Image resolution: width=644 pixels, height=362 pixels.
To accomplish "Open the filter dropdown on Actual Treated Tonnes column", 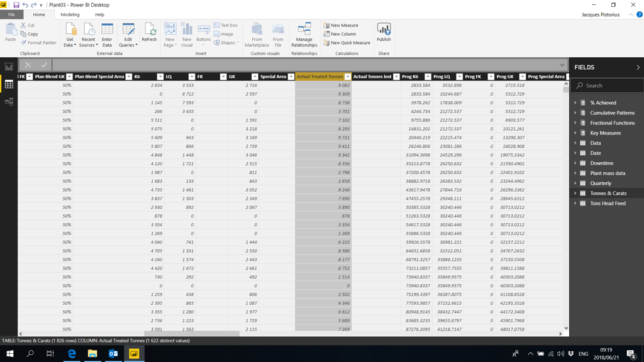I will (348, 76).
